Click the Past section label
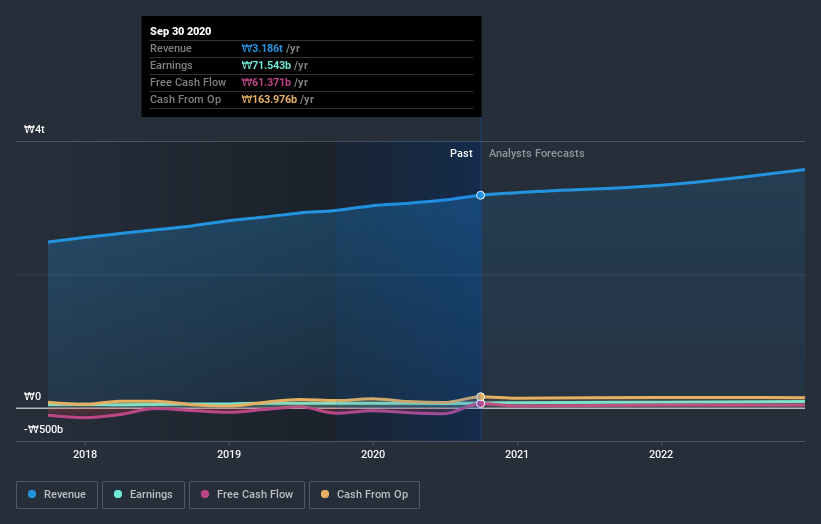 (461, 153)
